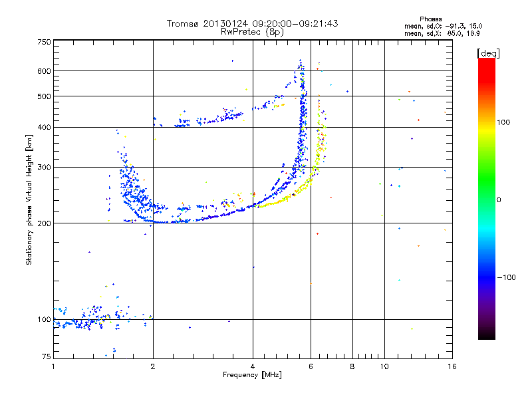Viewport: 532px width, 399px height.
Task: Click the x-axis '6' tick label
Action: click(x=311, y=366)
